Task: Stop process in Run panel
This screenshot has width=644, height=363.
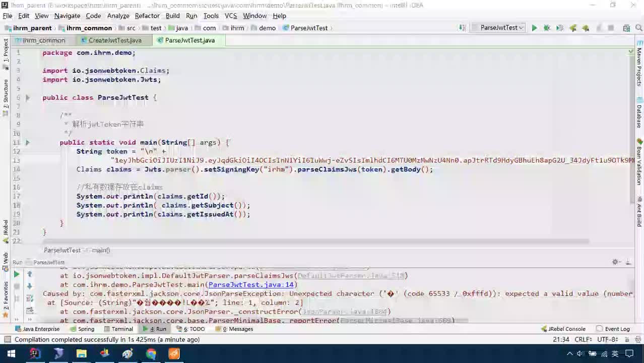Action: click(x=17, y=286)
